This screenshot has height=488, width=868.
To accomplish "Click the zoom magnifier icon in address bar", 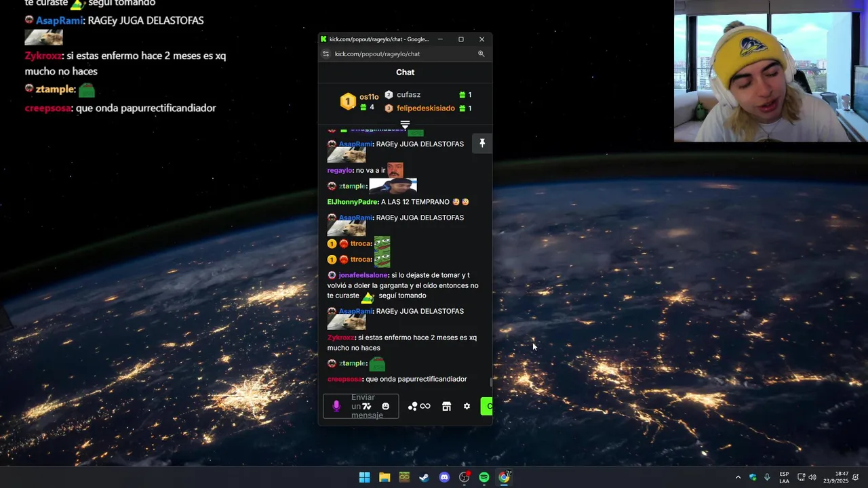I will [x=481, y=54].
